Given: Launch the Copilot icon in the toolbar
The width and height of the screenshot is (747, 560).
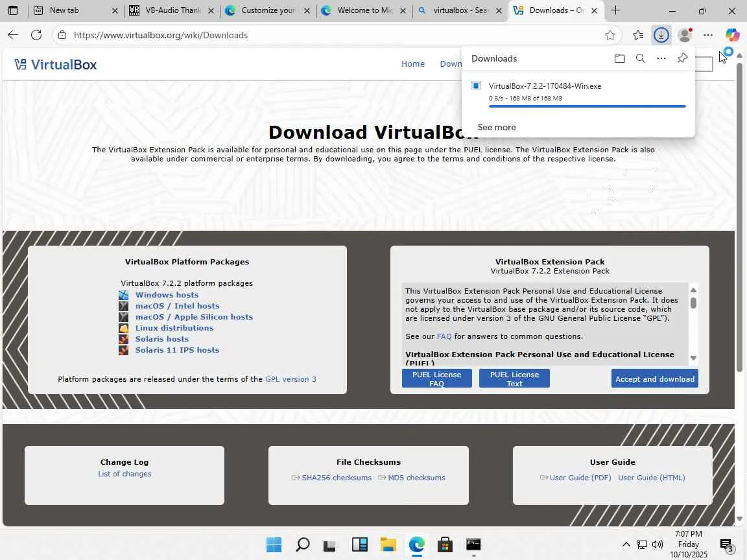Looking at the screenshot, I should [732, 35].
